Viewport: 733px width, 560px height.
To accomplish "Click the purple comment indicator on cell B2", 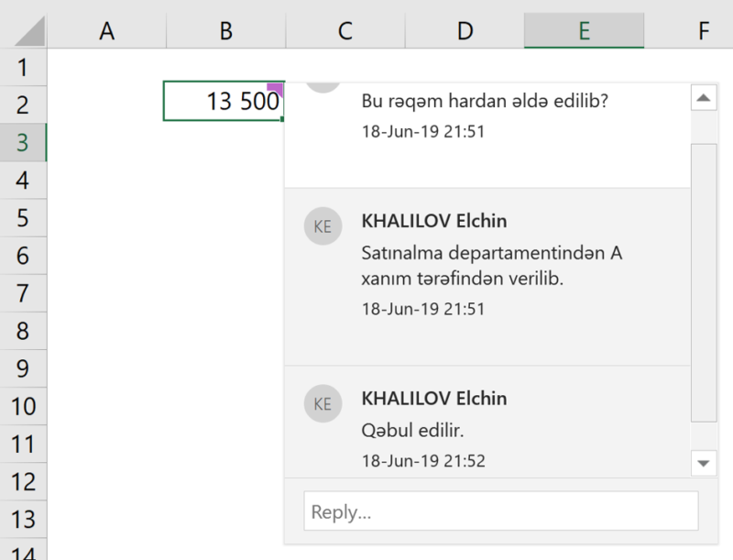I will point(278,87).
